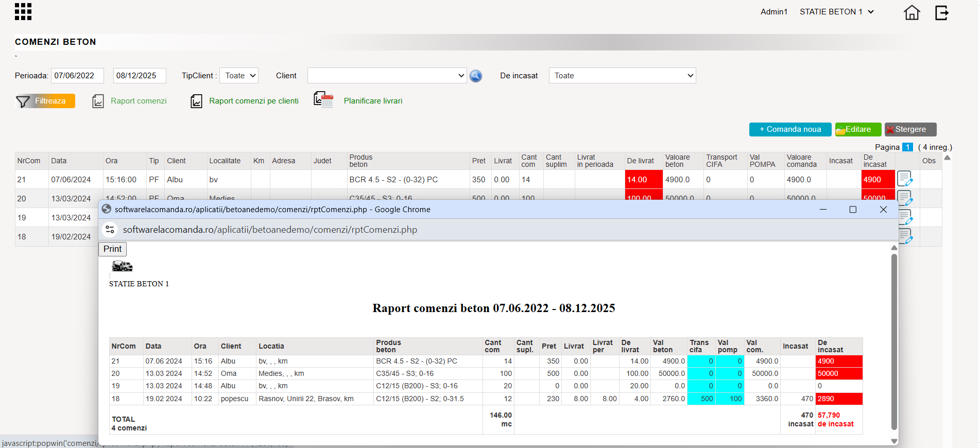Click the Stergere button

tap(910, 129)
